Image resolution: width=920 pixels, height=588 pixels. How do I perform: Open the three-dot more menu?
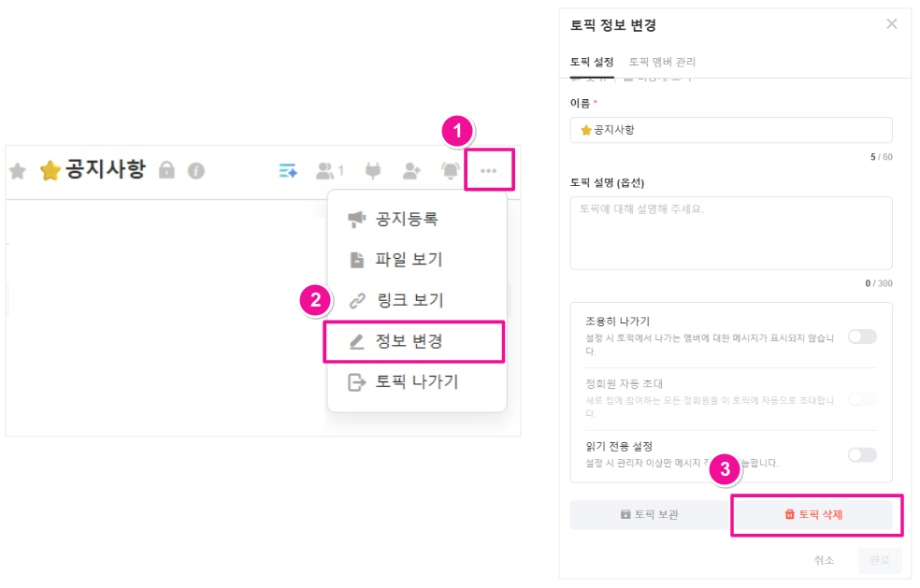[x=488, y=170]
